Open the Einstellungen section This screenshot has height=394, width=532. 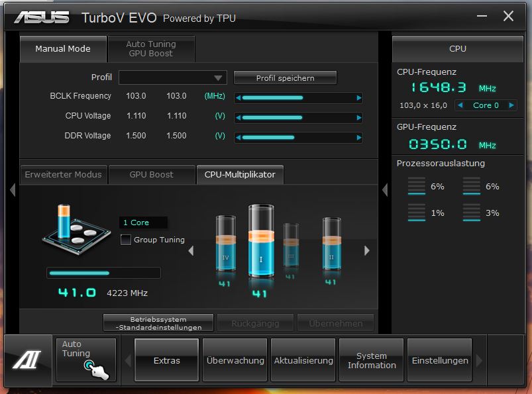[x=440, y=360]
